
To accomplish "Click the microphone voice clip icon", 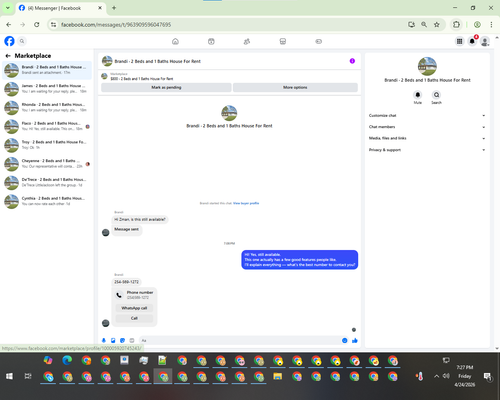I will [x=104, y=340].
